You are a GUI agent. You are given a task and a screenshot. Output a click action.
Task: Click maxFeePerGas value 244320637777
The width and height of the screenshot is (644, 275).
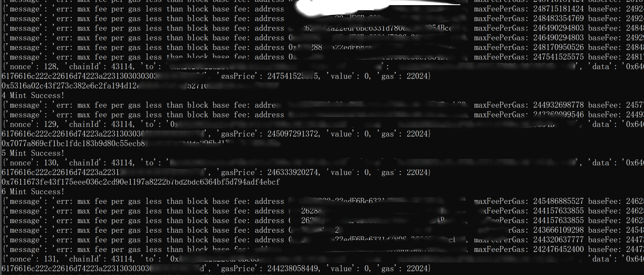coord(558,240)
